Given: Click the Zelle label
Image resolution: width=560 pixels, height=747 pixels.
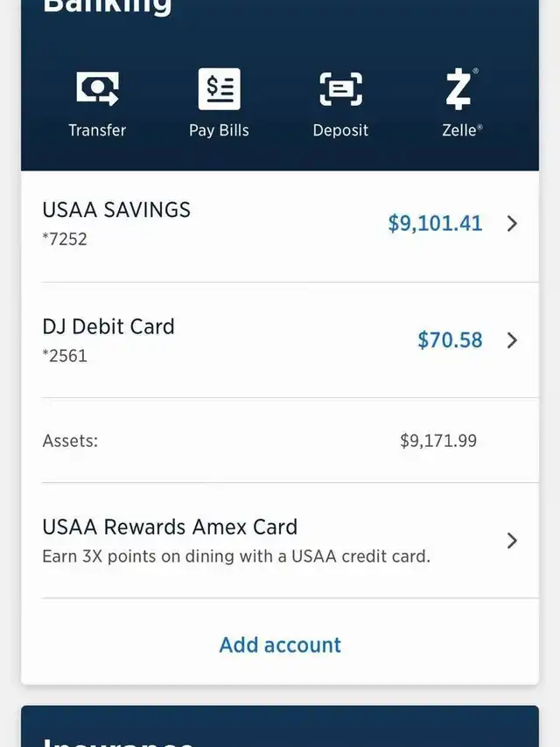Looking at the screenshot, I should pos(462,130).
